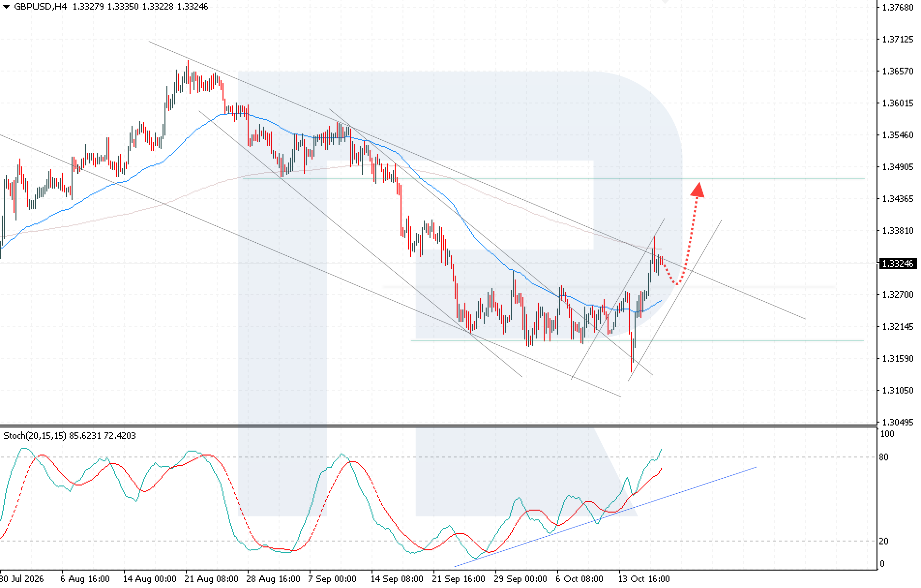Click the 1.30495 price axis value
The image size is (921, 588).
[898, 422]
